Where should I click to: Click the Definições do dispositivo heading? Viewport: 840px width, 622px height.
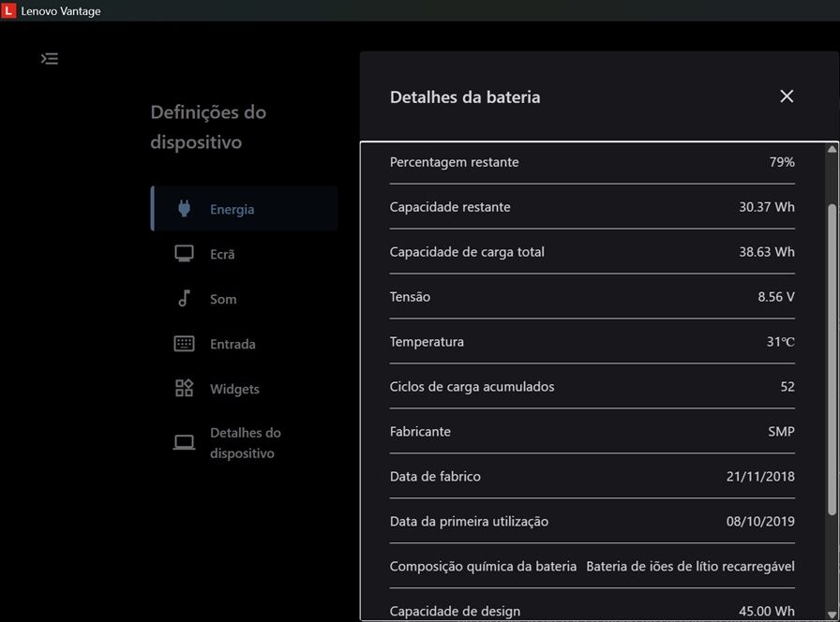point(208,127)
